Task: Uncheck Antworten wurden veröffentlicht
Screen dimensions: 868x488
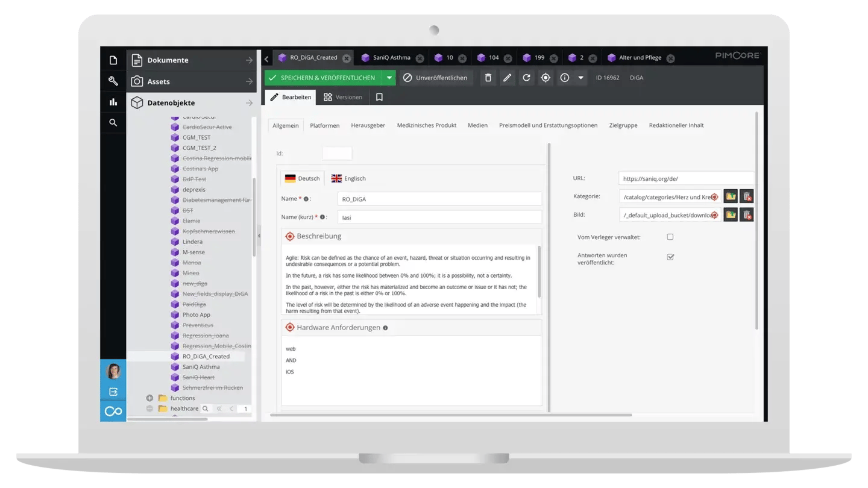Action: [670, 257]
